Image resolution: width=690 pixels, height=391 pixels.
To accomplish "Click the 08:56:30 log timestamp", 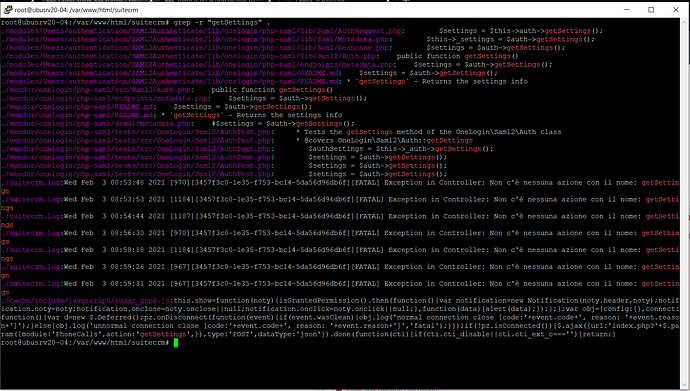I will click(x=127, y=233).
